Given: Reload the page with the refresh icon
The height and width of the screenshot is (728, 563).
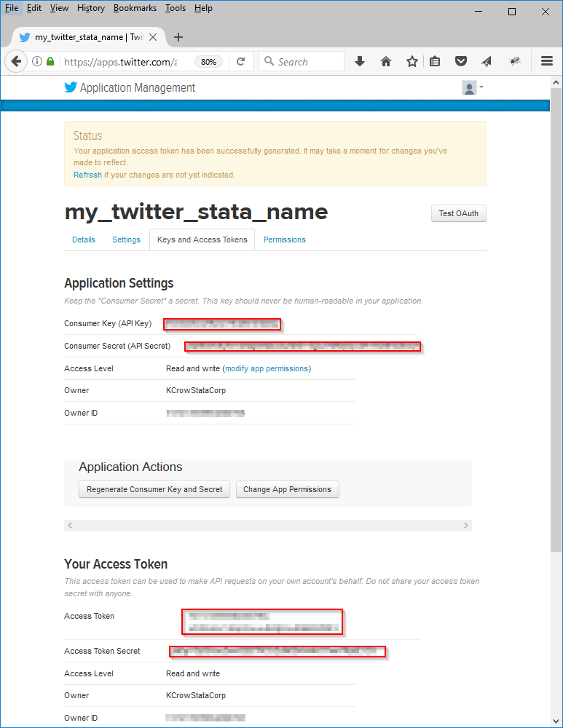Looking at the screenshot, I should point(240,61).
